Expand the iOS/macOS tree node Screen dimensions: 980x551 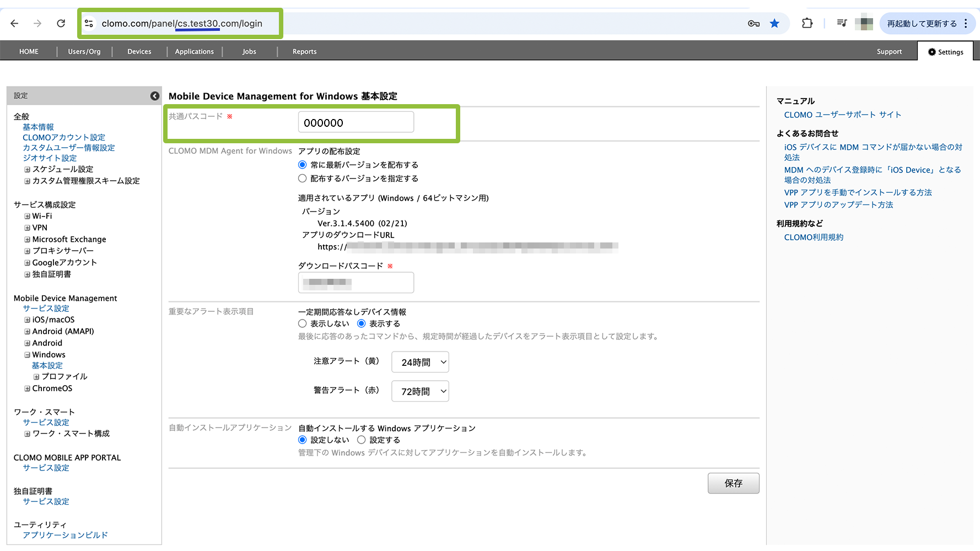[27, 320]
